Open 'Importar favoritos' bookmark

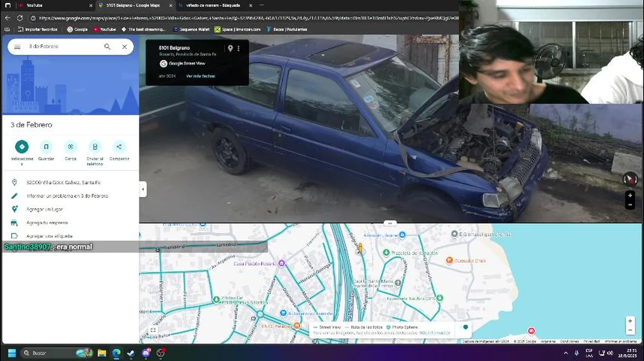[x=37, y=30]
